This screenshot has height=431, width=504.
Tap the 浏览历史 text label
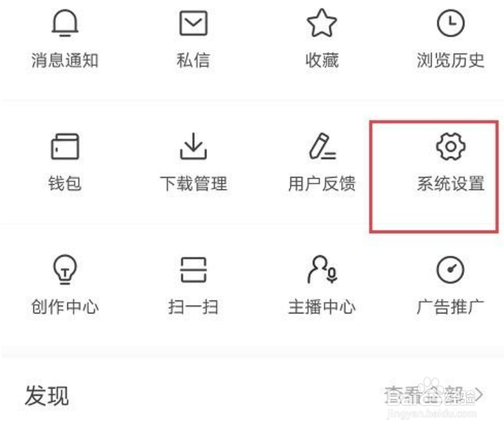pyautogui.click(x=450, y=60)
